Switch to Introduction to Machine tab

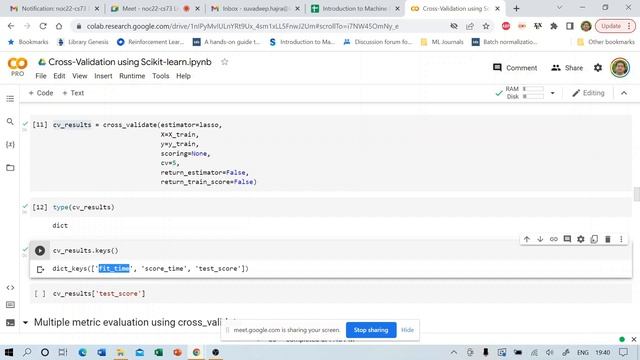tap(354, 8)
